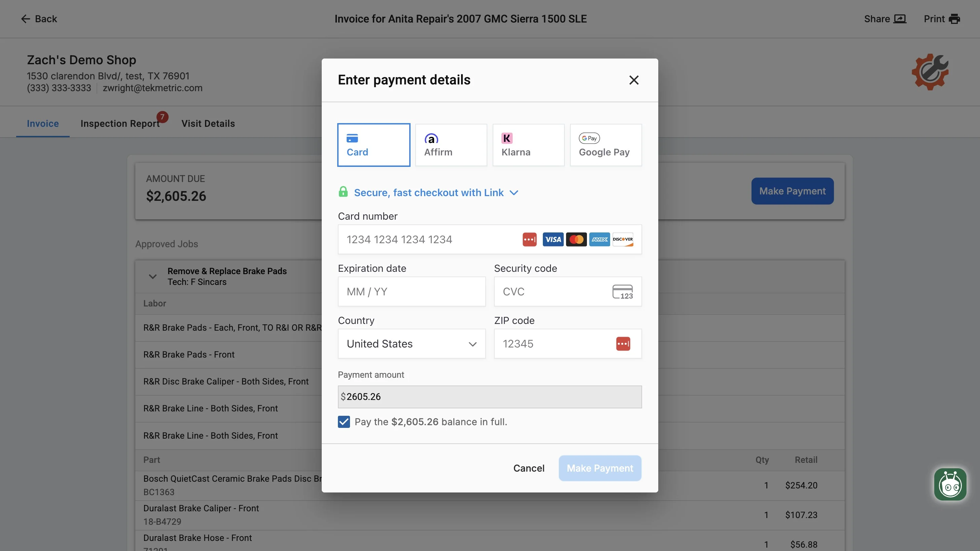Click the password manager icon in ZIP field
The height and width of the screenshot is (551, 980).
(x=623, y=344)
